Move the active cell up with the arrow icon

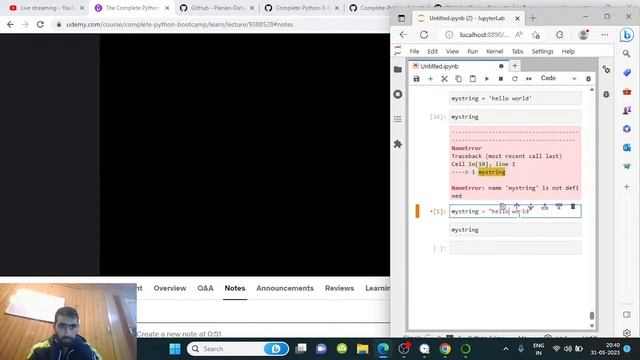click(517, 207)
